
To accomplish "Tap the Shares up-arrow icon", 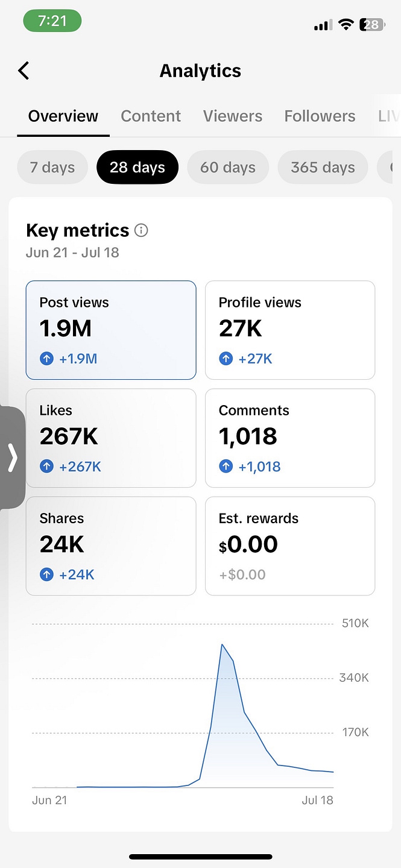I will tap(46, 574).
